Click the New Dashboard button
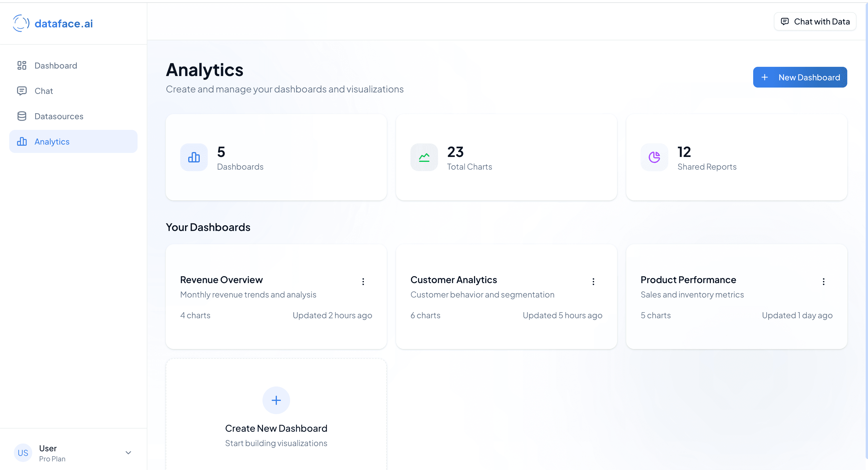 click(800, 77)
